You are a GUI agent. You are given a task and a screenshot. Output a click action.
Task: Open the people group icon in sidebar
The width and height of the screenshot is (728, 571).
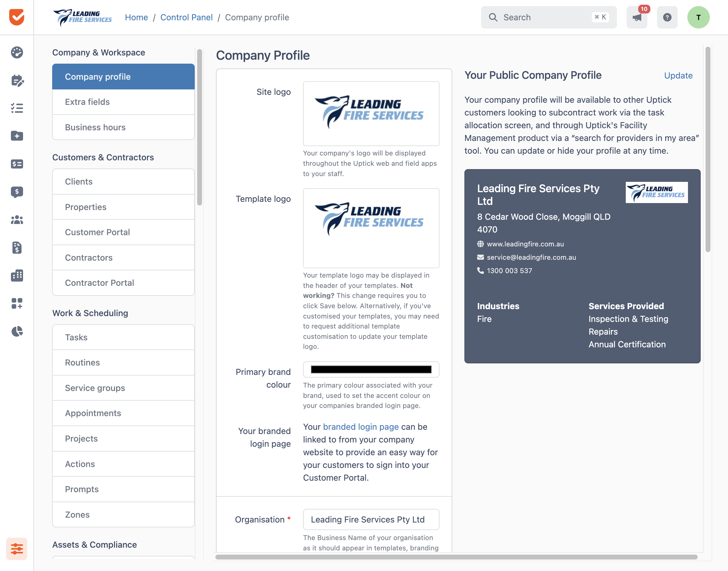[x=17, y=220]
